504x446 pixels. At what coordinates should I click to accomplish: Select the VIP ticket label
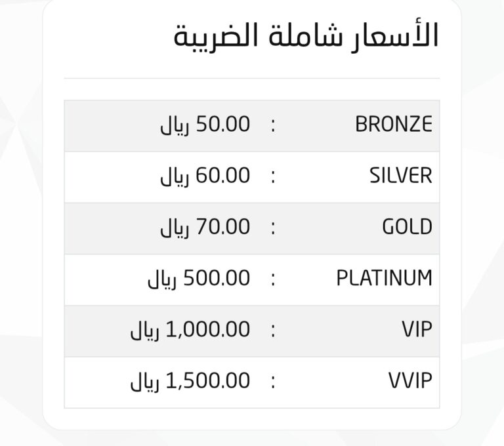[x=417, y=330]
